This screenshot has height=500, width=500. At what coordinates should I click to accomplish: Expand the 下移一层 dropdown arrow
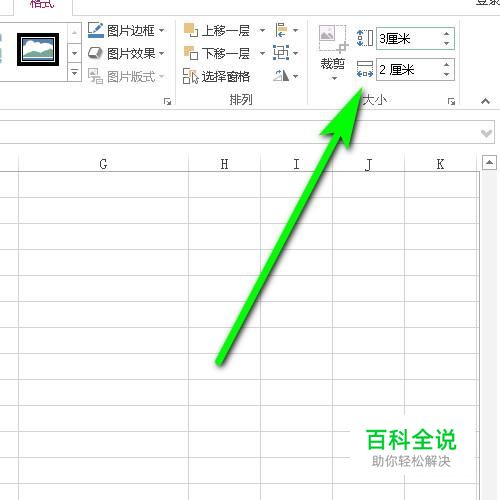pyautogui.click(x=262, y=53)
